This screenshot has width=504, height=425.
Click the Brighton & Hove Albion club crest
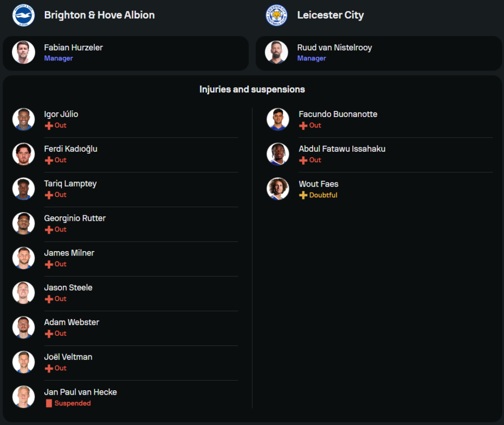23,15
